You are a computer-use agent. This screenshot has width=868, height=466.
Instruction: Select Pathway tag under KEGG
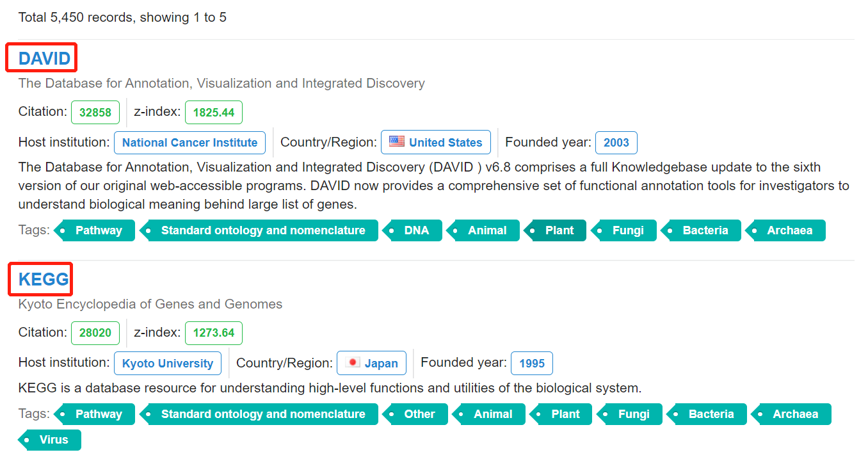pos(95,414)
